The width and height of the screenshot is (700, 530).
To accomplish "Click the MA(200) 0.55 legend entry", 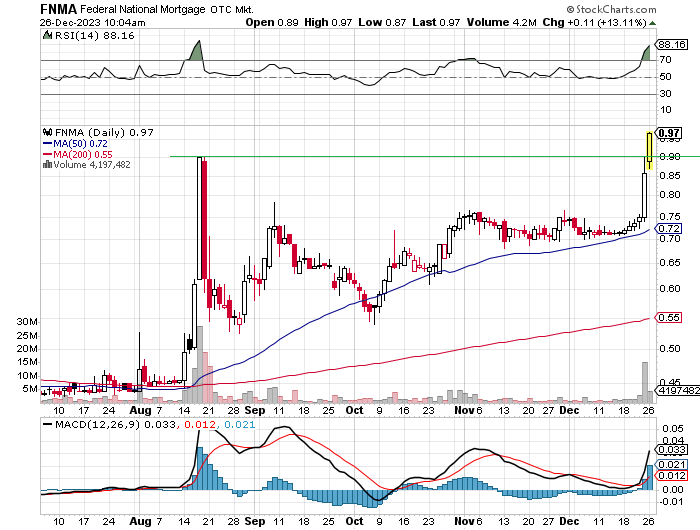I will point(78,154).
